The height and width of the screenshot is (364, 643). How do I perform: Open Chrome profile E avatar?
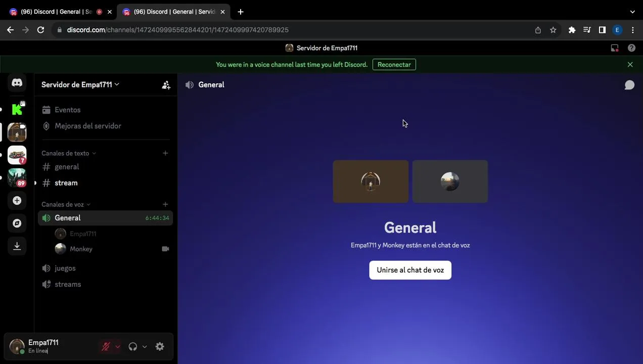tap(617, 30)
